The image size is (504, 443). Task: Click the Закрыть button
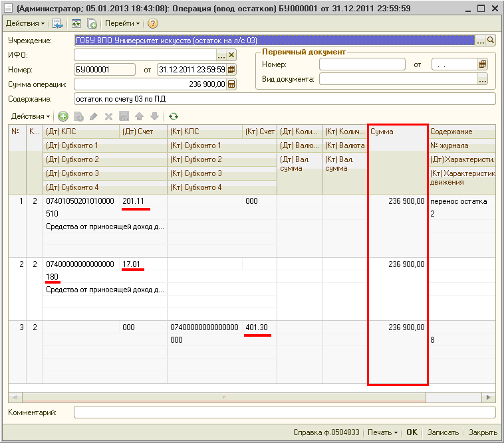[482, 432]
